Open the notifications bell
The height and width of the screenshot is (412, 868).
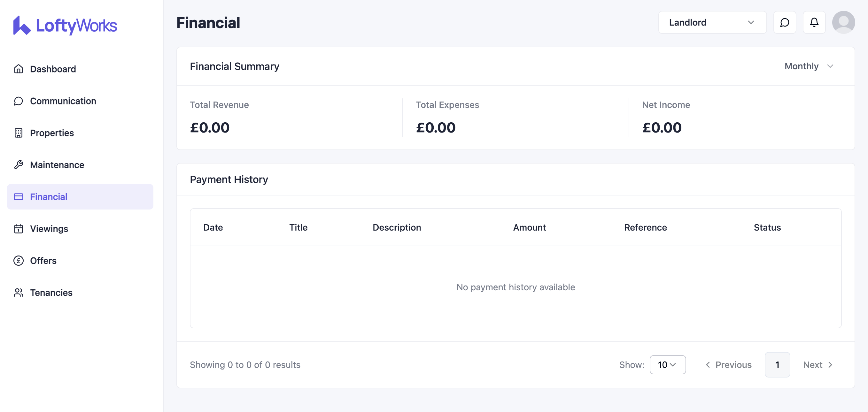[x=814, y=23]
